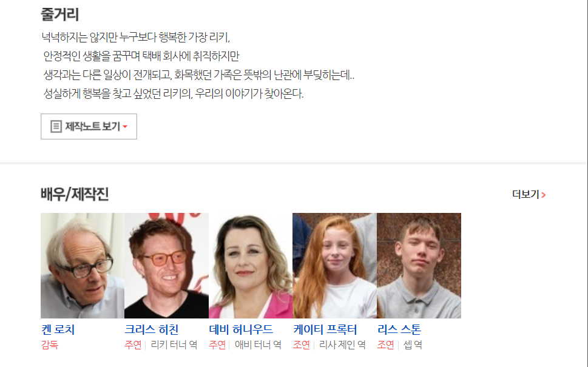Open 리스 스톤 photo thumbnail
Screen dimensions: 588x367
(x=419, y=266)
